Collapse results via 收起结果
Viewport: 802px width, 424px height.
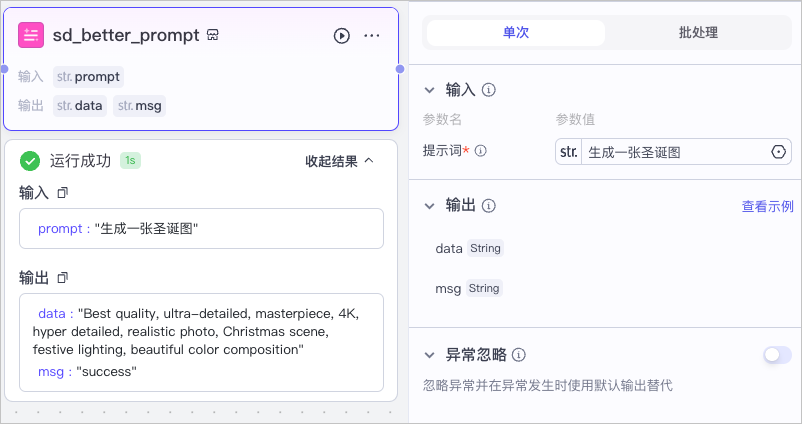click(x=340, y=161)
